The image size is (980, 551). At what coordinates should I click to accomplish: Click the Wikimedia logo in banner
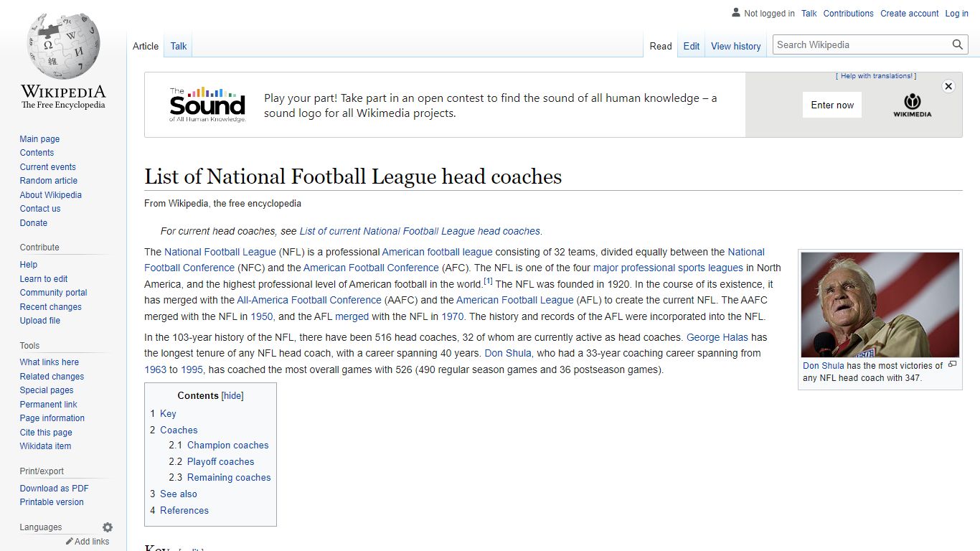[x=912, y=105]
